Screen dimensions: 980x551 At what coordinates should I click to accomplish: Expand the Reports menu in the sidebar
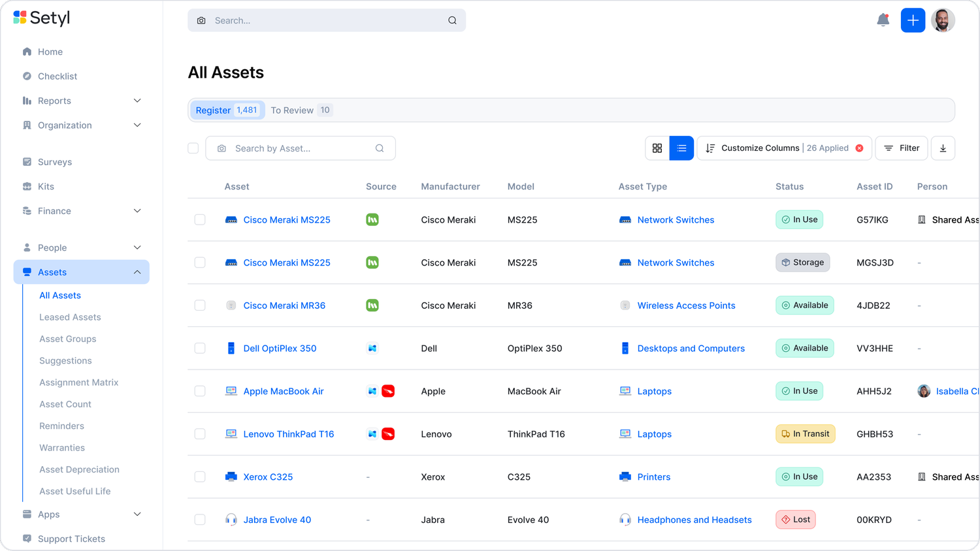click(x=81, y=101)
